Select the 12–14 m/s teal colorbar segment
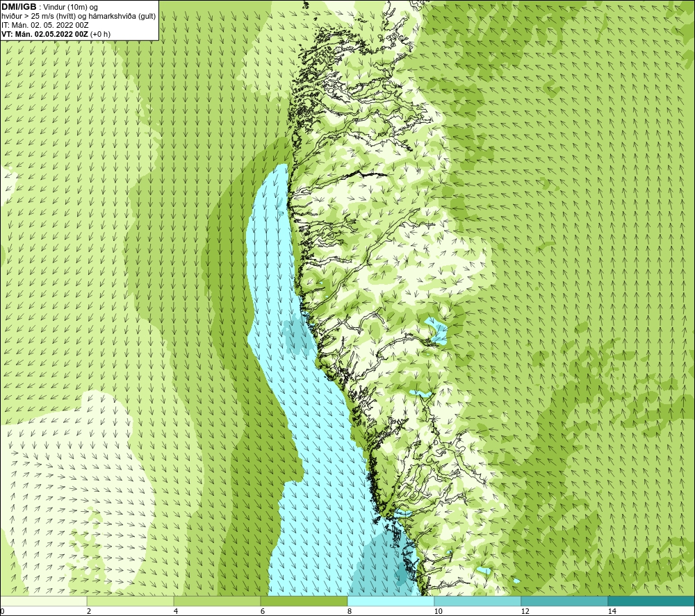 pyautogui.click(x=564, y=601)
